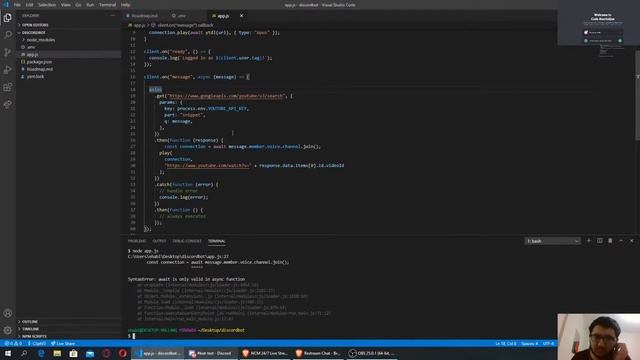Screen dimensions: 640x360
Task: Click Ln Col cursor position indicator
Action: coord(506,344)
